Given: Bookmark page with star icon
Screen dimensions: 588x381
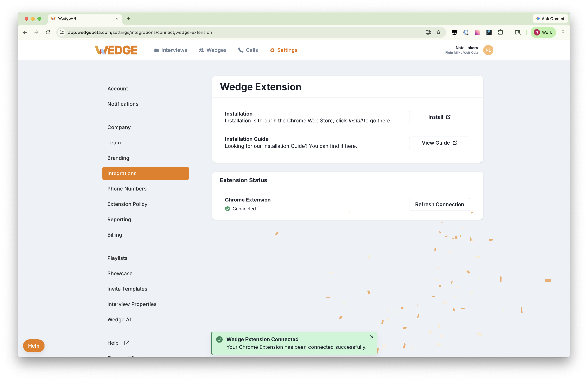Looking at the screenshot, I should pos(438,32).
